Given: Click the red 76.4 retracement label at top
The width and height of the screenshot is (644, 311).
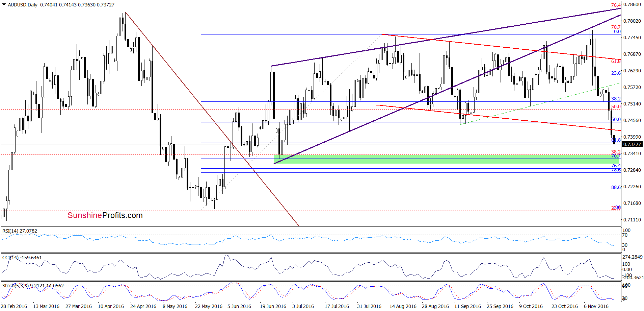Looking at the screenshot, I should coord(616,5).
